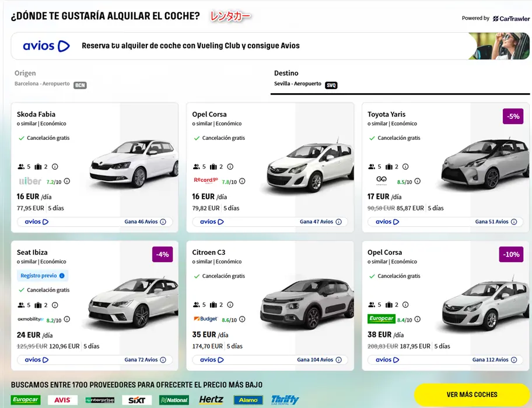Click the Hertz provider logo
Image resolution: width=532 pixels, height=408 pixels.
tap(211, 400)
